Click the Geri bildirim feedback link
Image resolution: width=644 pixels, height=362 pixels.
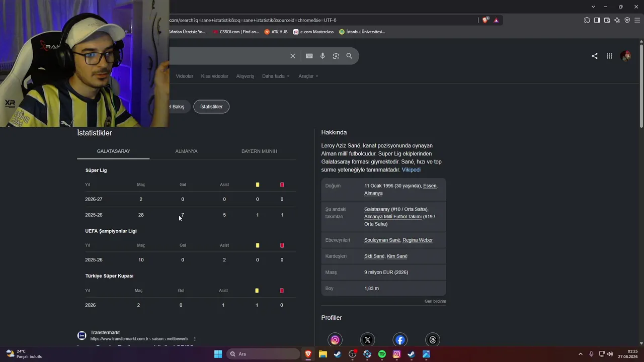coord(435,302)
